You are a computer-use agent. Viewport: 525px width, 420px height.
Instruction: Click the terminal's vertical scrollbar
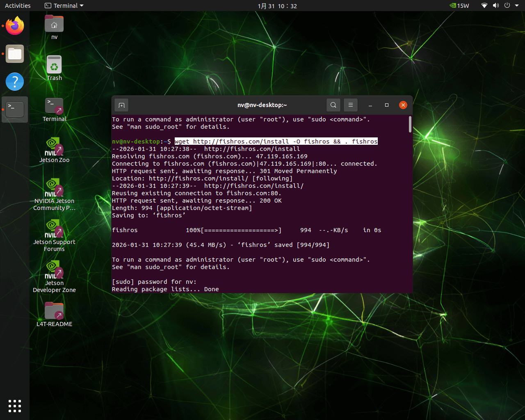pyautogui.click(x=410, y=124)
